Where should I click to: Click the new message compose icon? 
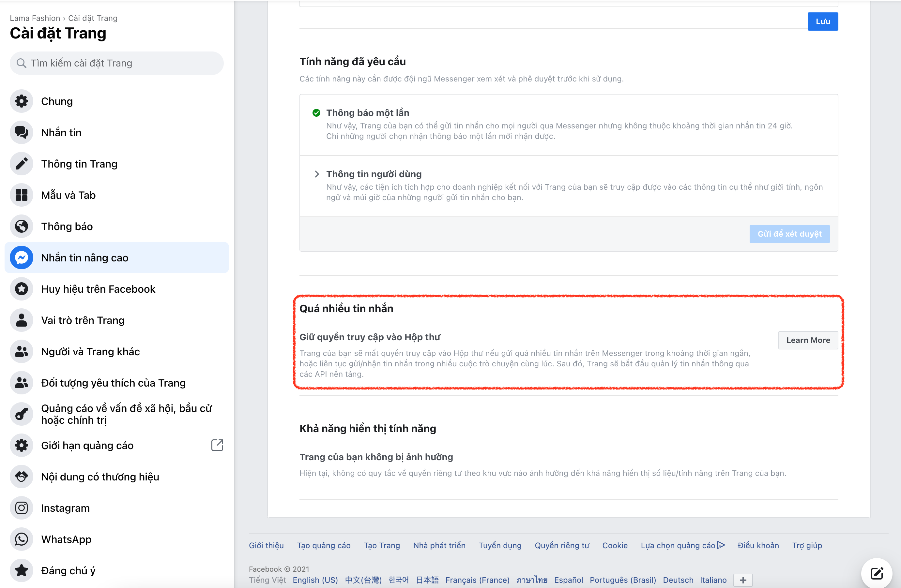pos(877,573)
